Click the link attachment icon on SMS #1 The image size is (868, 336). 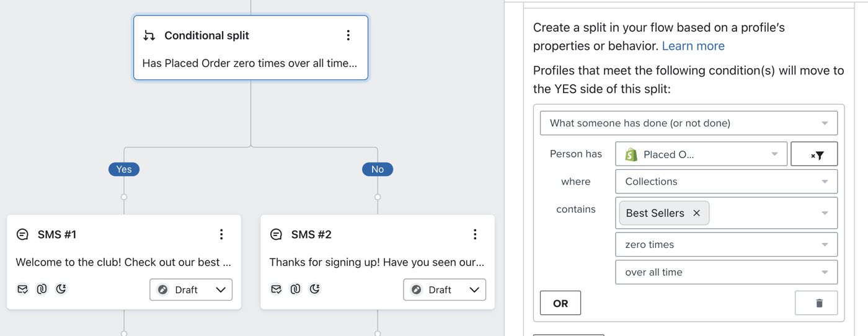42,289
